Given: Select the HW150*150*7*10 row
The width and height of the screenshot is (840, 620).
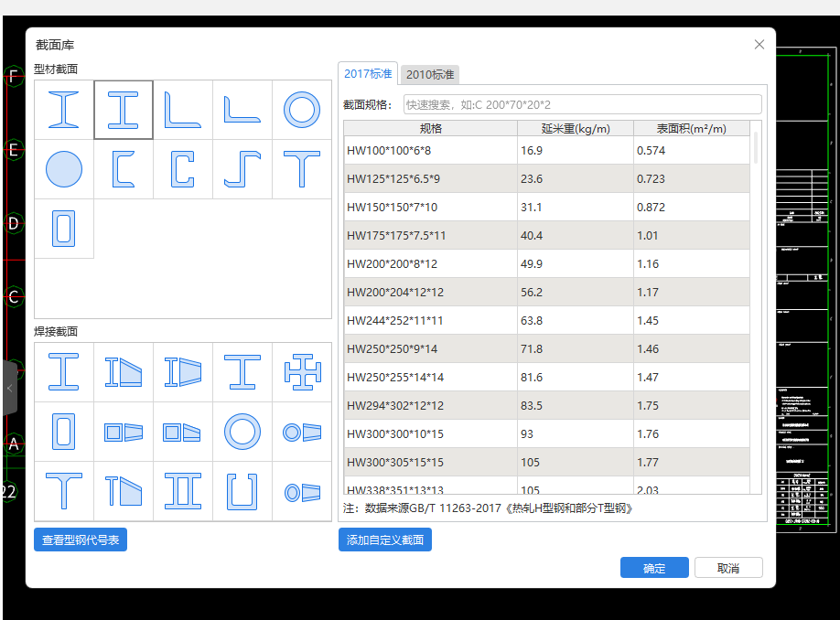Looking at the screenshot, I should click(x=546, y=208).
